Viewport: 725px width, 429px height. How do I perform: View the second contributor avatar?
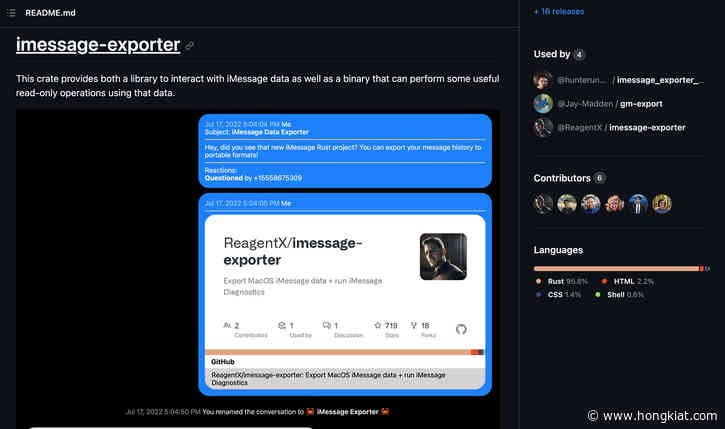(567, 204)
